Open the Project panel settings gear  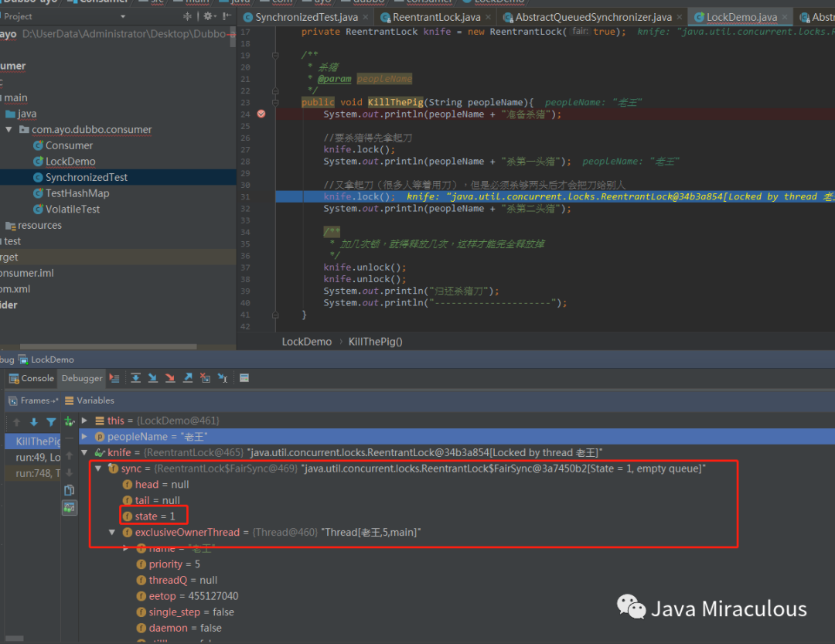(208, 16)
